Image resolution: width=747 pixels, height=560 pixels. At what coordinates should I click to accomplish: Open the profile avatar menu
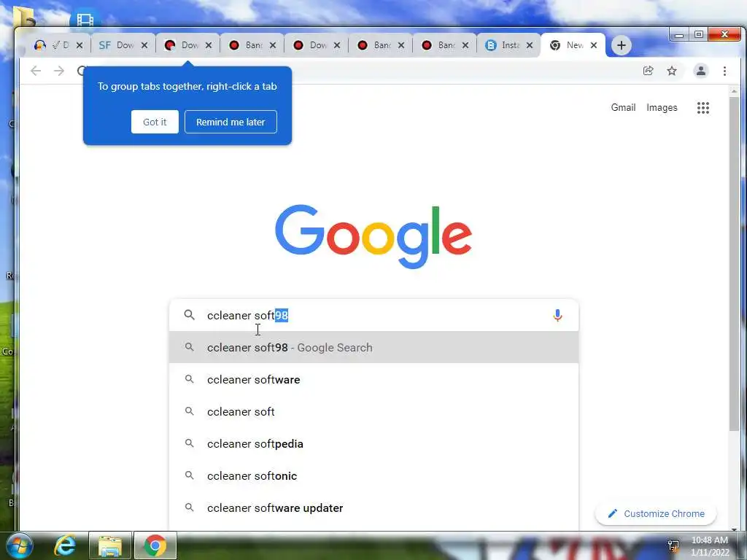pos(701,71)
